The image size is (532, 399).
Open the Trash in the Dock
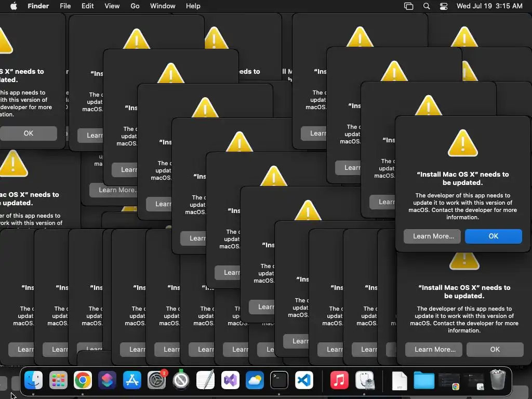point(498,380)
